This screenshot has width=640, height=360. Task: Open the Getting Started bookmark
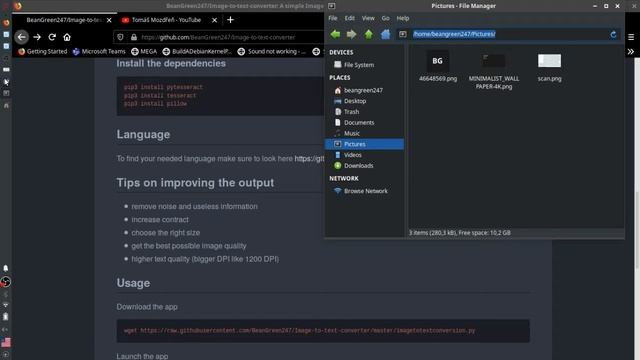(x=42, y=51)
